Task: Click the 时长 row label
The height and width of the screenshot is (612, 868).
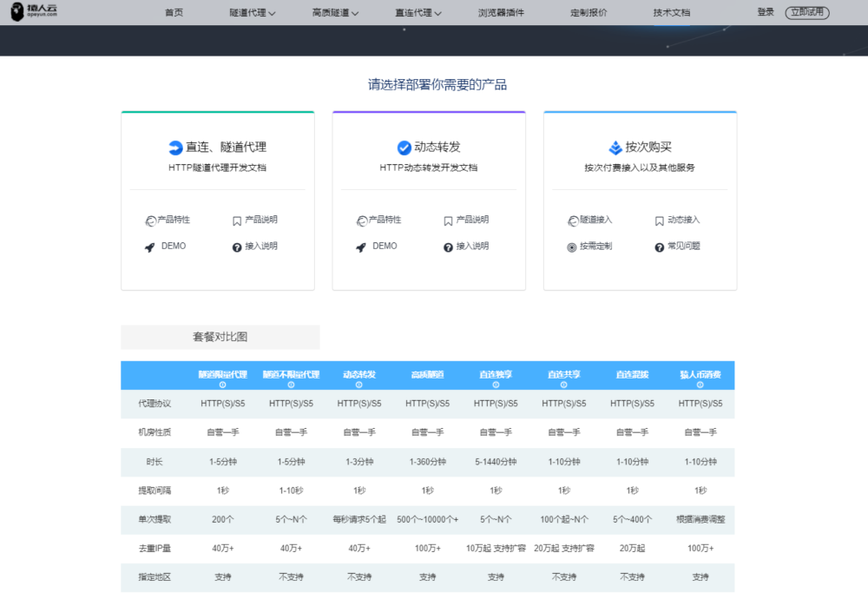Action: 155,461
